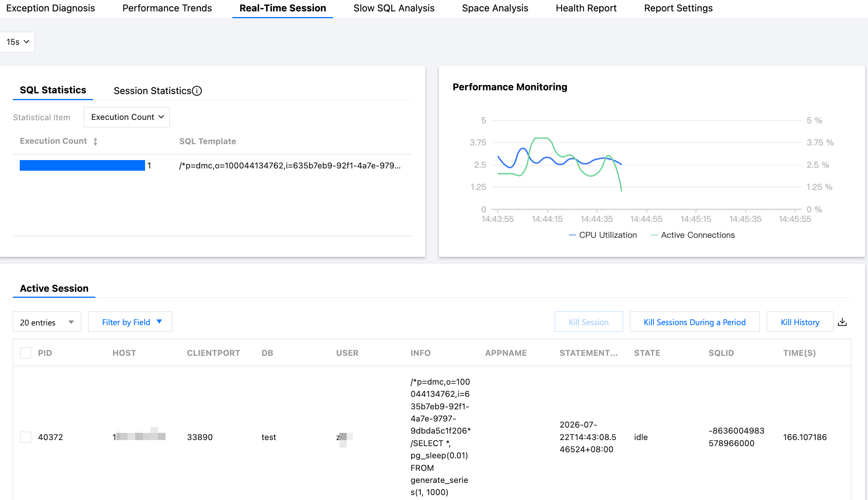Open the Execution Count statistical item dropdown
The image size is (868, 500).
pos(127,117)
